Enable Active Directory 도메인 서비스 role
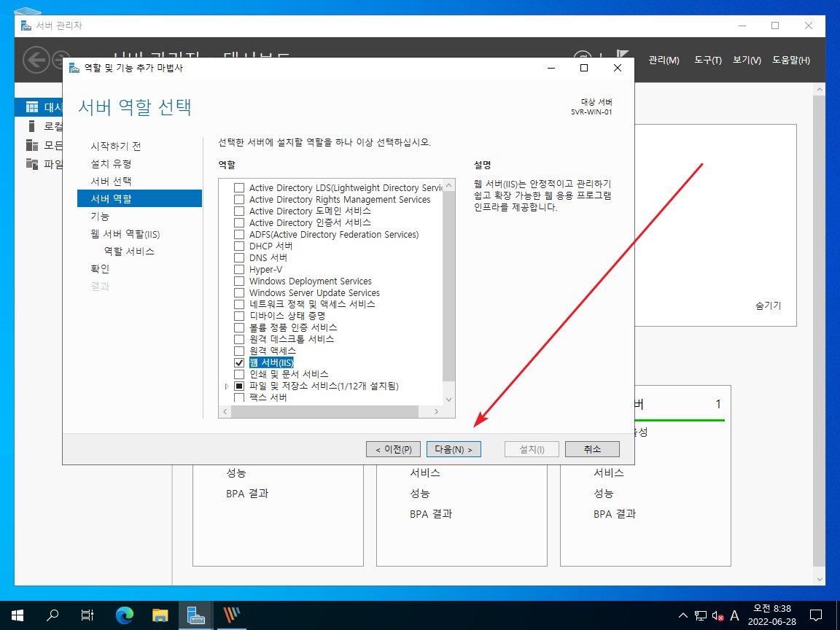This screenshot has height=630, width=840. click(239, 211)
